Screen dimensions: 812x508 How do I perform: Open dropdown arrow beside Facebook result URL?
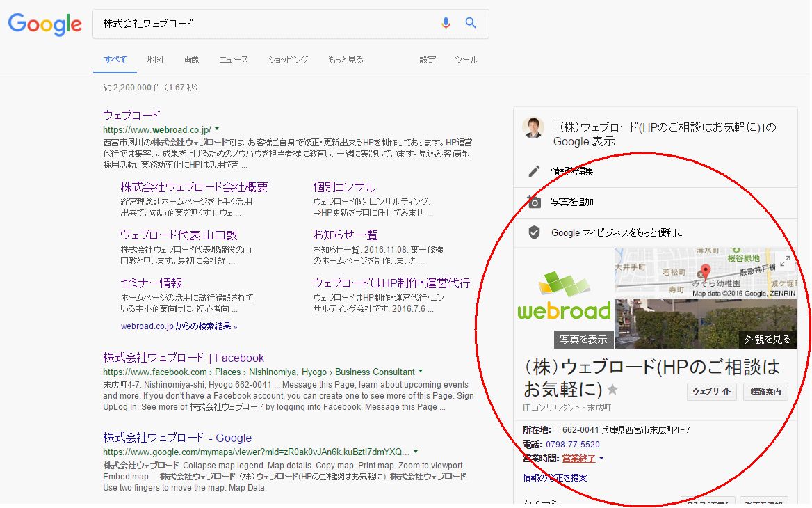pos(421,372)
